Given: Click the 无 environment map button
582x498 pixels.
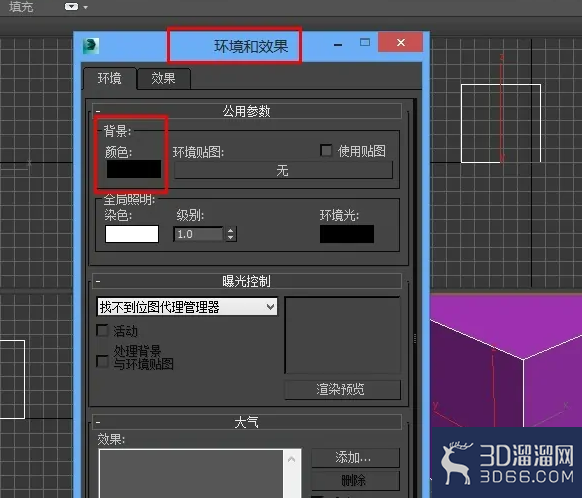Looking at the screenshot, I should (x=283, y=171).
